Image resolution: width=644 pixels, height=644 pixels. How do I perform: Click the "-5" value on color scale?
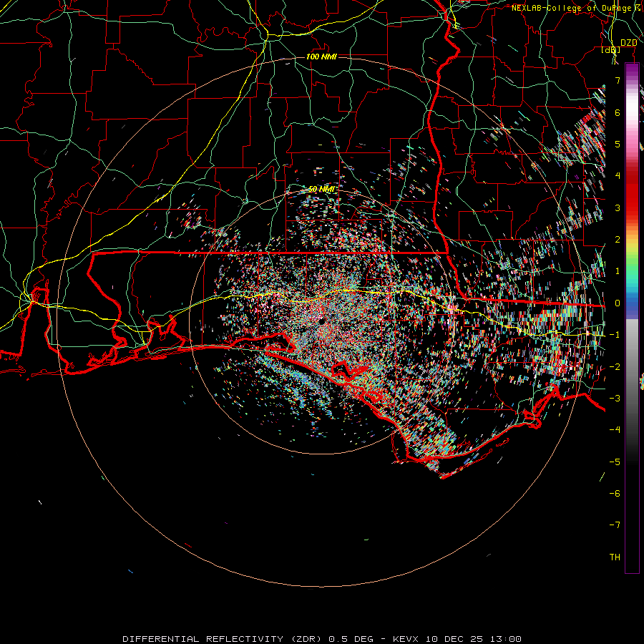(615, 462)
